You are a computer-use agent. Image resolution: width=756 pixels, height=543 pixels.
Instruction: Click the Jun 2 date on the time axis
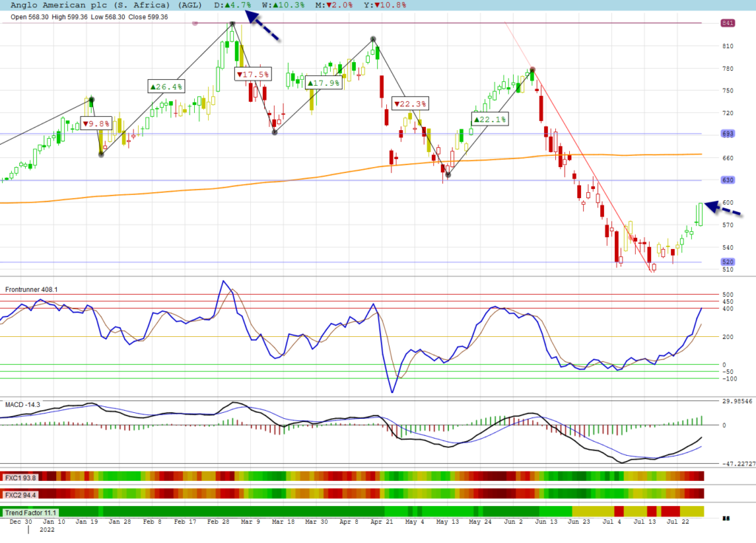click(513, 522)
